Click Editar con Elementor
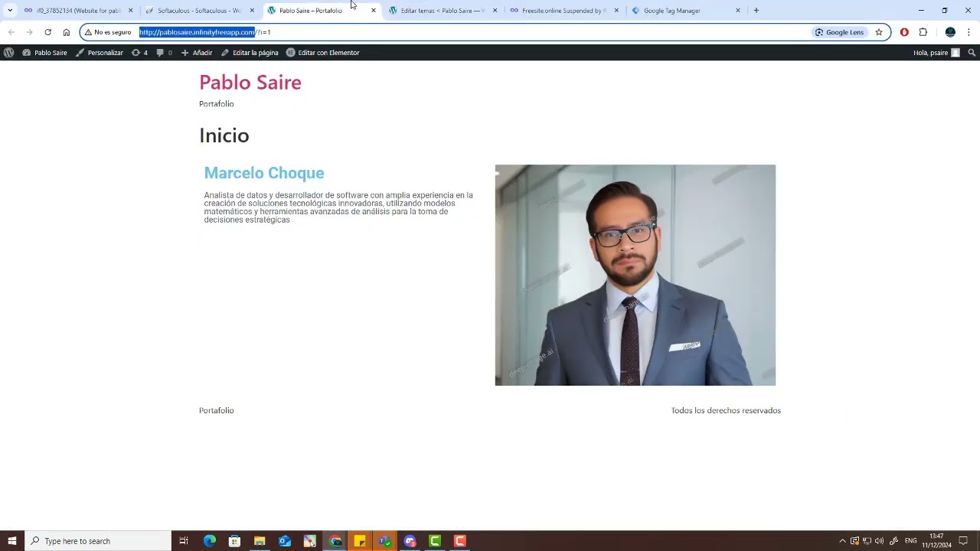Image resolution: width=980 pixels, height=551 pixels. coord(322,53)
